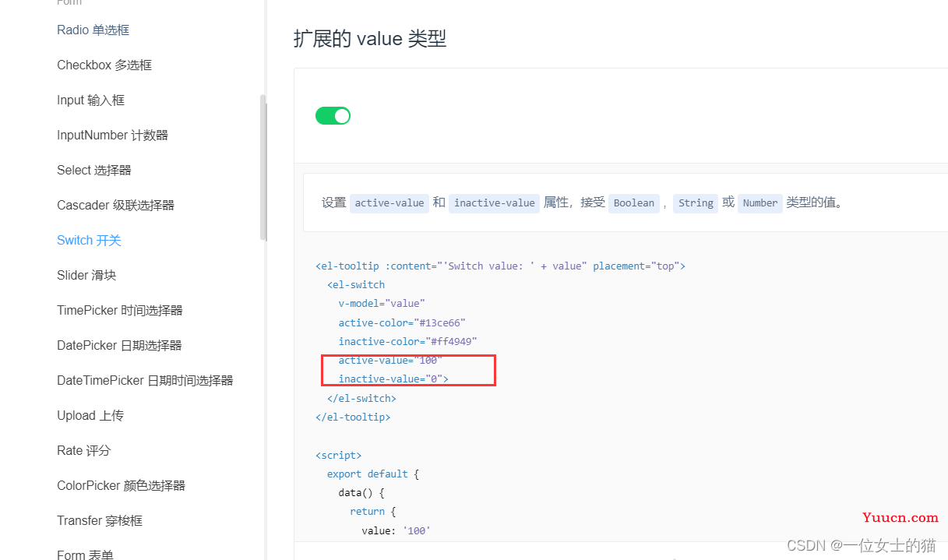948x560 pixels.
Task: Click the active-value="100" code line
Action: (390, 361)
